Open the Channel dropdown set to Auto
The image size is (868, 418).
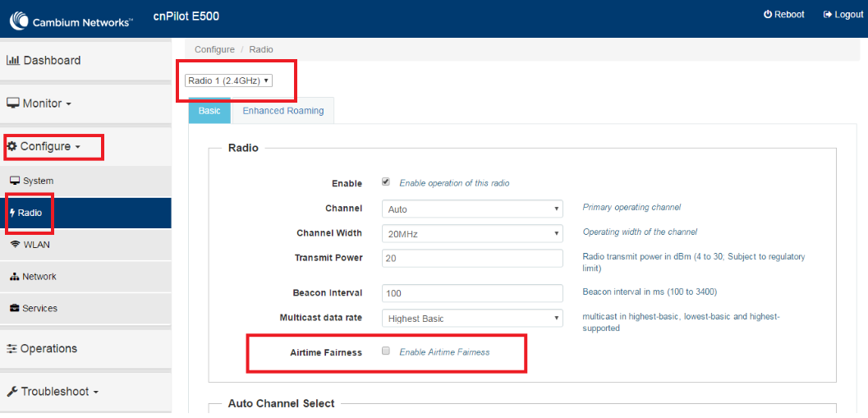(472, 209)
